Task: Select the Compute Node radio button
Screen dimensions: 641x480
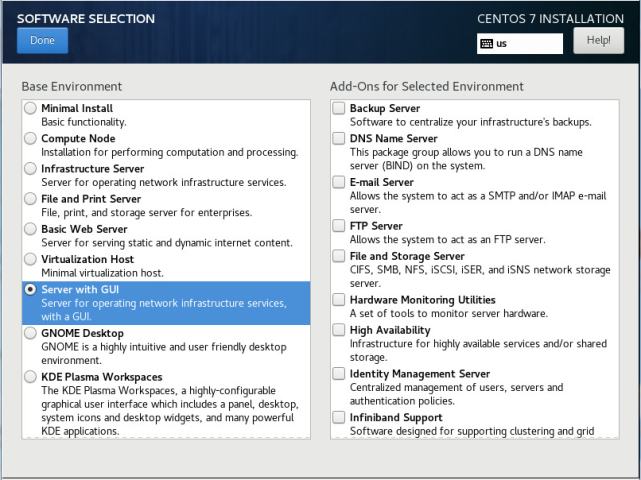Action: point(30,139)
